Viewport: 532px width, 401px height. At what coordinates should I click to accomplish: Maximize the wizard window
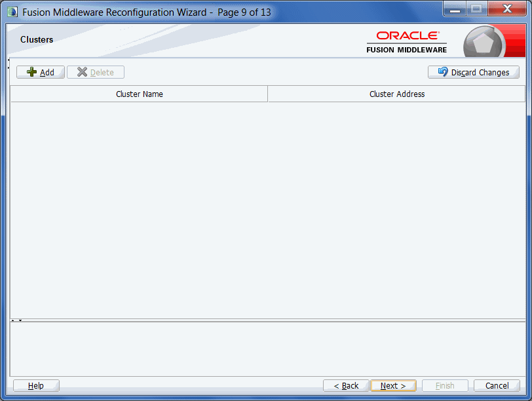477,9
